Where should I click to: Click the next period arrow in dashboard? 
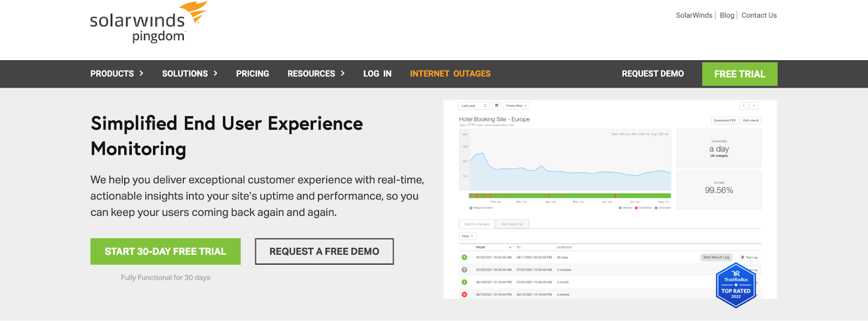pyautogui.click(x=754, y=106)
